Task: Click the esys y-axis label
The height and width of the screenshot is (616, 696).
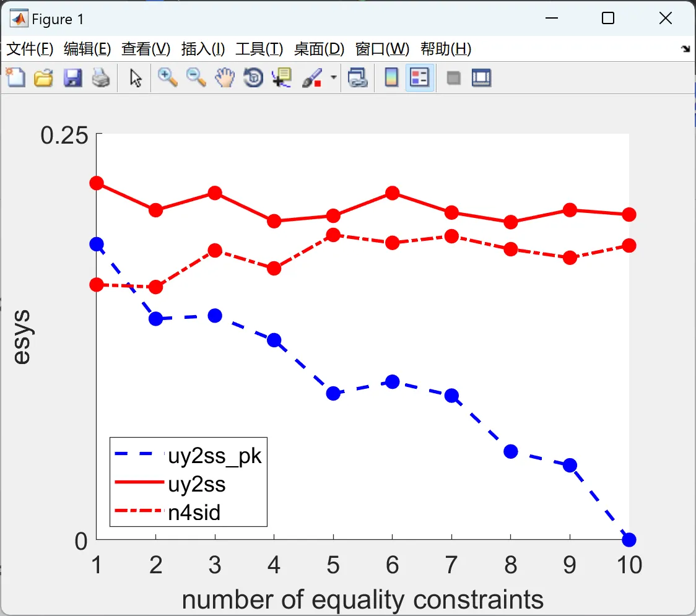Action: pos(21,337)
